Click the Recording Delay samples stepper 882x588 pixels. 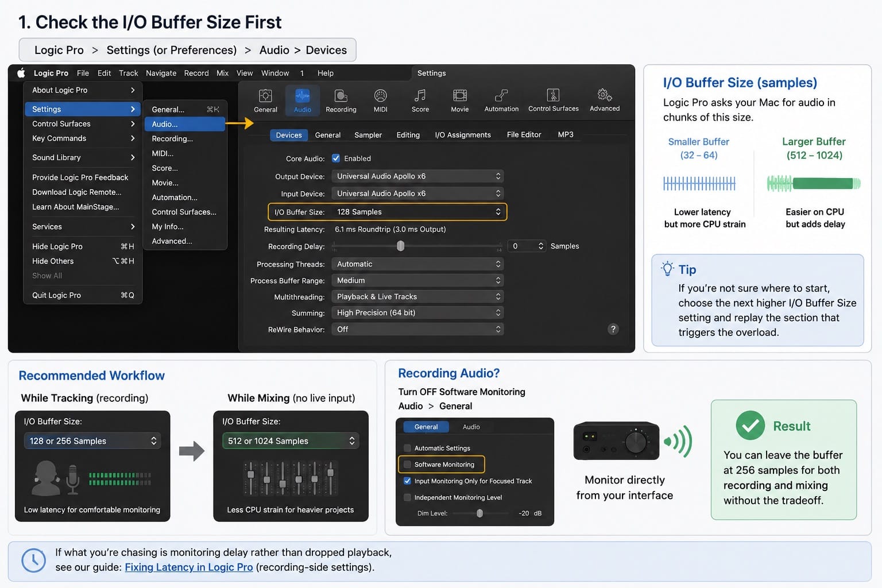[x=541, y=246]
